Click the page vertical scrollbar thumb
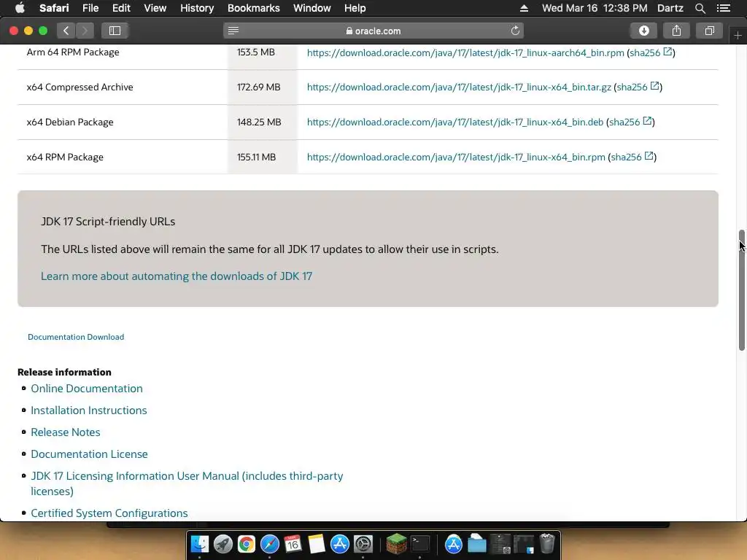 click(x=742, y=290)
